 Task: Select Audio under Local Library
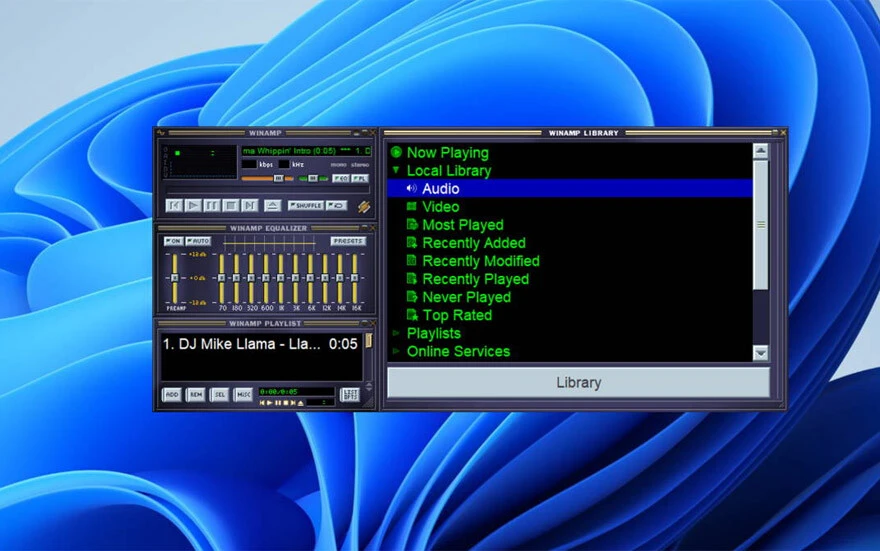pyautogui.click(x=570, y=189)
